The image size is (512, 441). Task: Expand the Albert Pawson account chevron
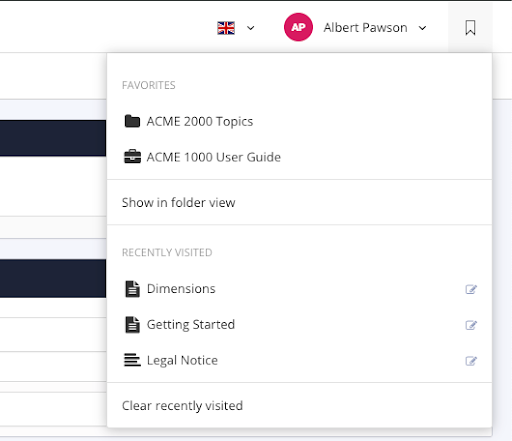pyautogui.click(x=422, y=28)
